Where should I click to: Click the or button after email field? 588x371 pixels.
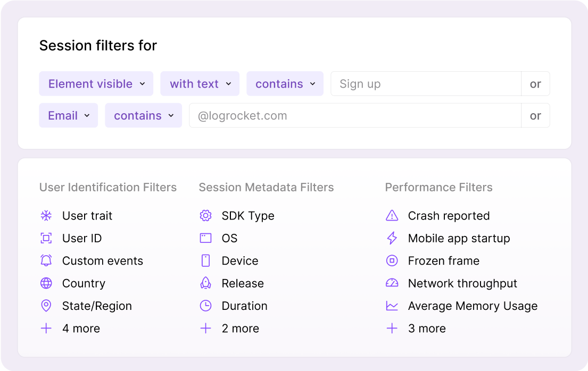click(x=535, y=116)
